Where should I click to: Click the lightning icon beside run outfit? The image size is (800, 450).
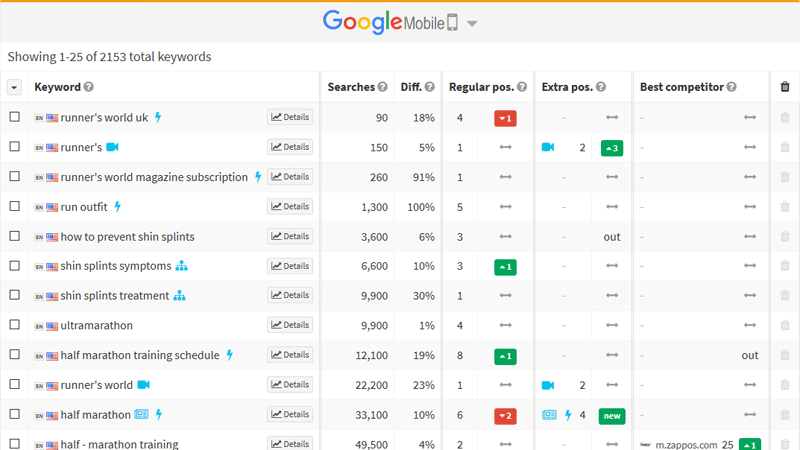117,207
